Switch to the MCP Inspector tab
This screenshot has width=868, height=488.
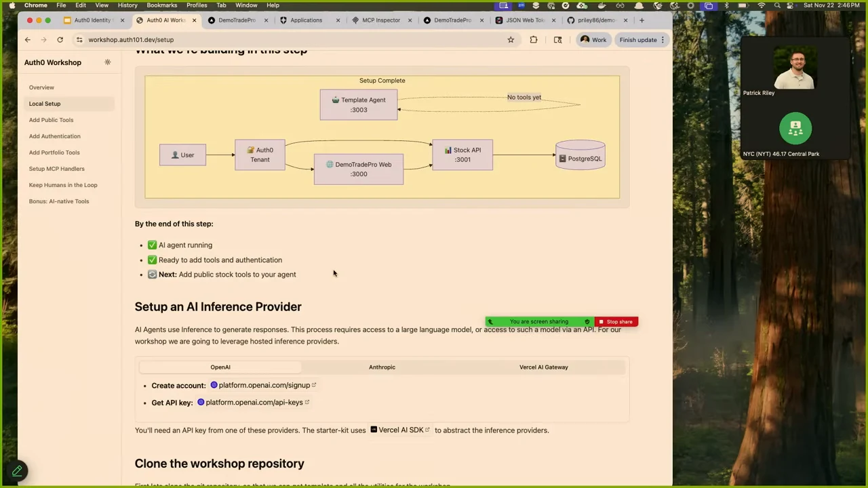(x=380, y=20)
